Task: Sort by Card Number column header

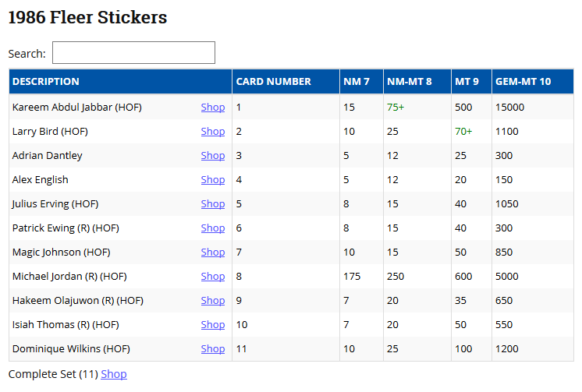Action: (273, 82)
